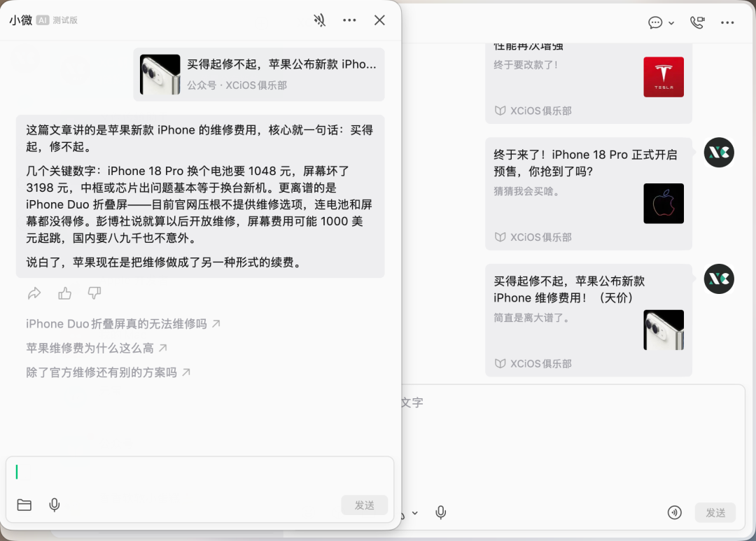Image resolution: width=756 pixels, height=541 pixels.
Task: Click XCiOS俱乐部 source under 维修费用 card
Action: (x=533, y=363)
